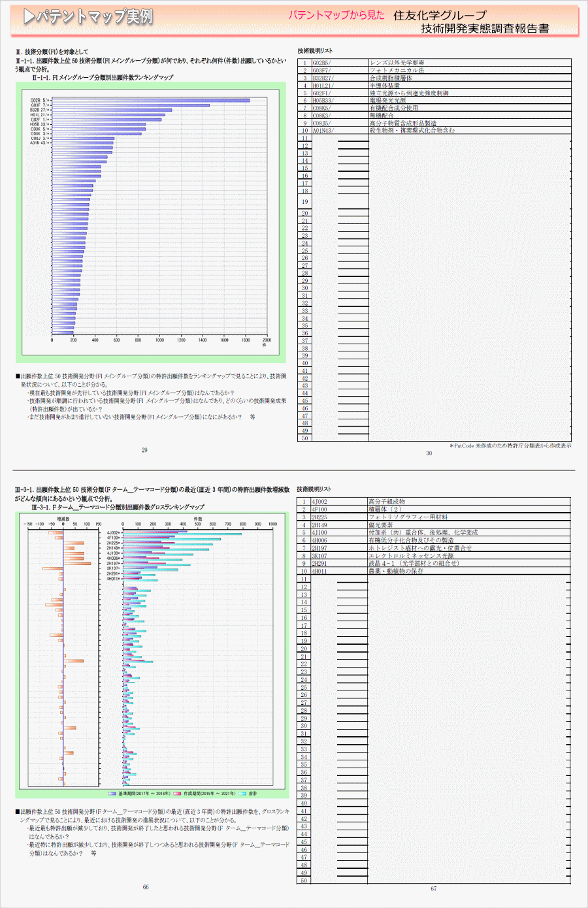588x908 pixels.
Task: Click the B32B 27/ bar in ranking chart
Action: coord(112,110)
